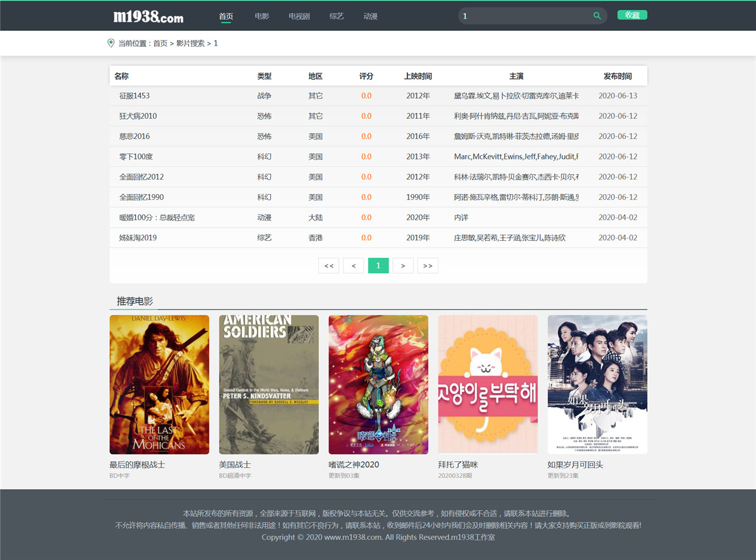
Task: Click 香港 region in 姊妹淘2019 row
Action: point(315,238)
